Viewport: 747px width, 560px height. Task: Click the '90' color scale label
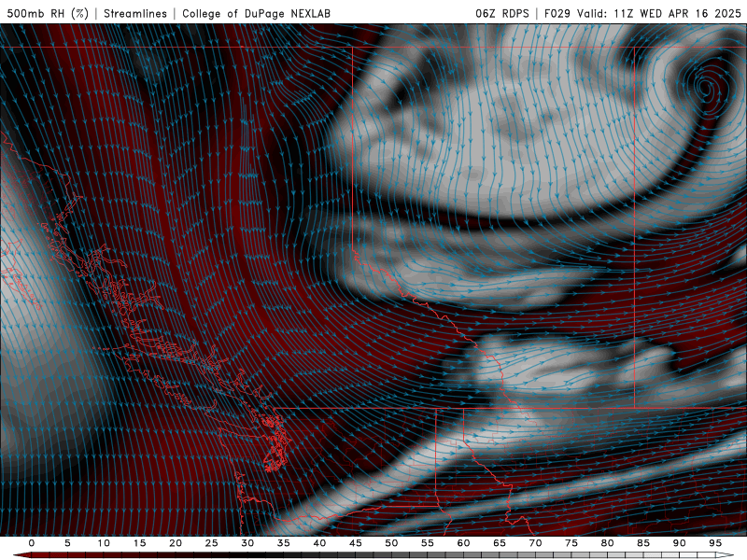click(x=679, y=543)
